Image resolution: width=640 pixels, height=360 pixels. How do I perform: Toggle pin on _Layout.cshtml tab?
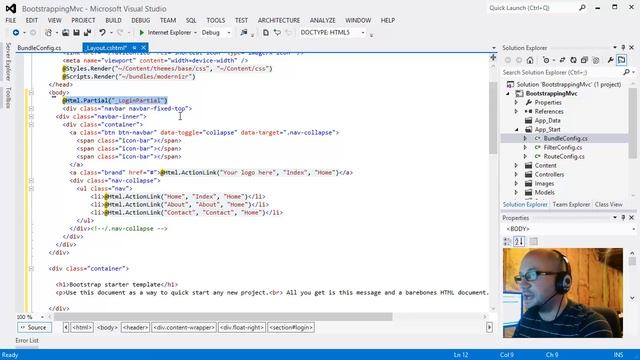[134, 48]
